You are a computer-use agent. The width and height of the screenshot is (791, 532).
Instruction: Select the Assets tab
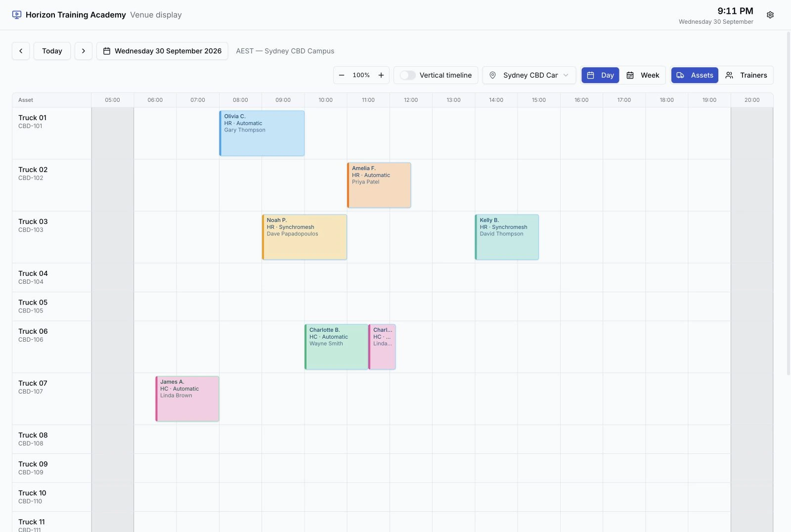(x=695, y=75)
